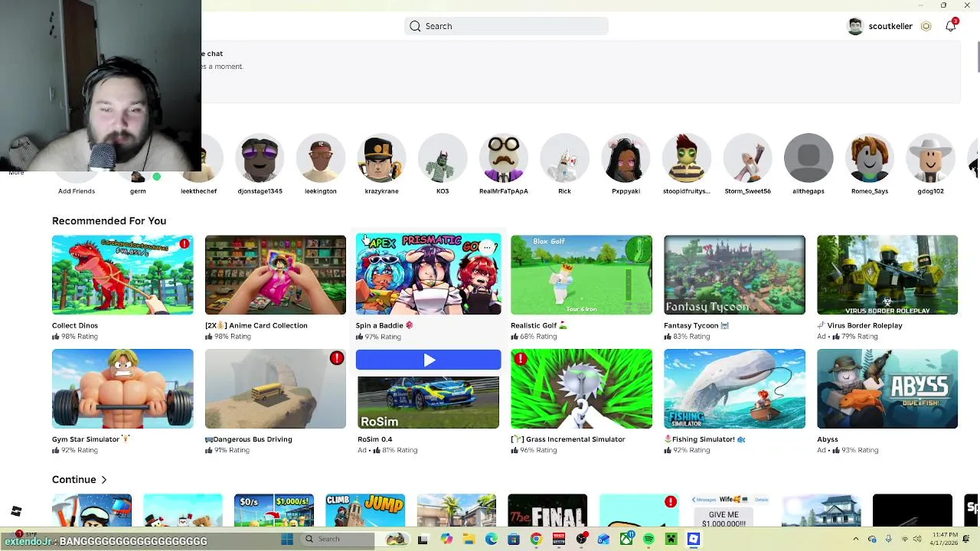
Task: Click the Add Friends link
Action: coord(77,191)
